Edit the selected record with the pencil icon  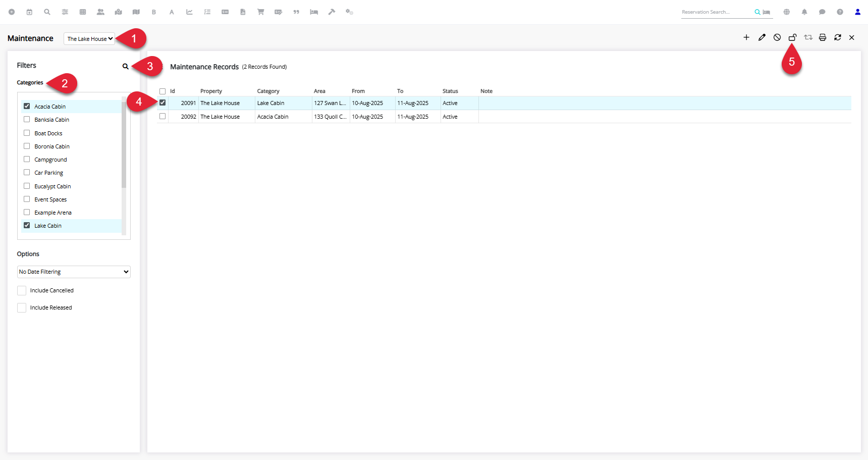[762, 37]
